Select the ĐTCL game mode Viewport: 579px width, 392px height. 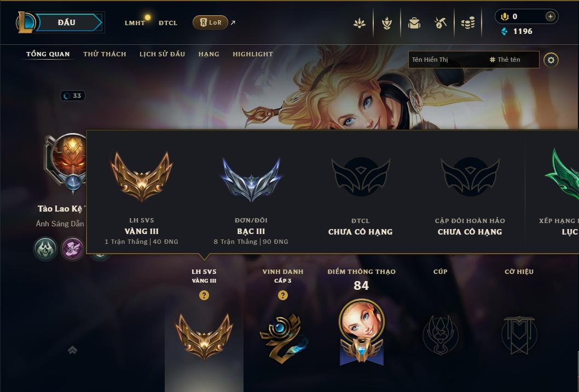coord(168,23)
